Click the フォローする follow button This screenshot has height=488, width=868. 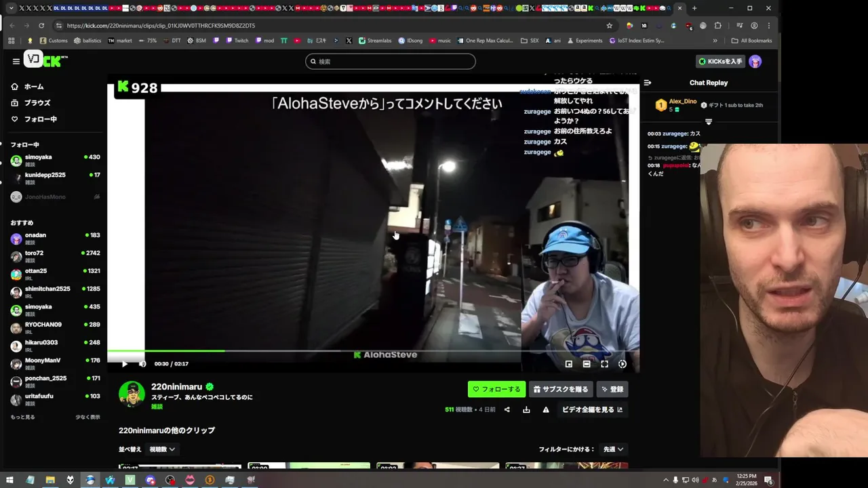496,389
